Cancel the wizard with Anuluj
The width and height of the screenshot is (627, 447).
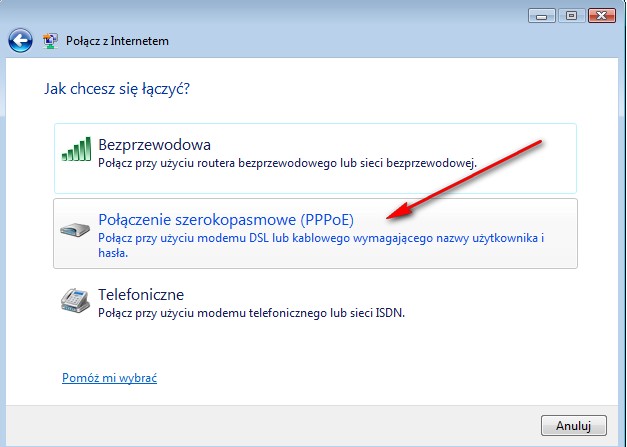tap(573, 425)
